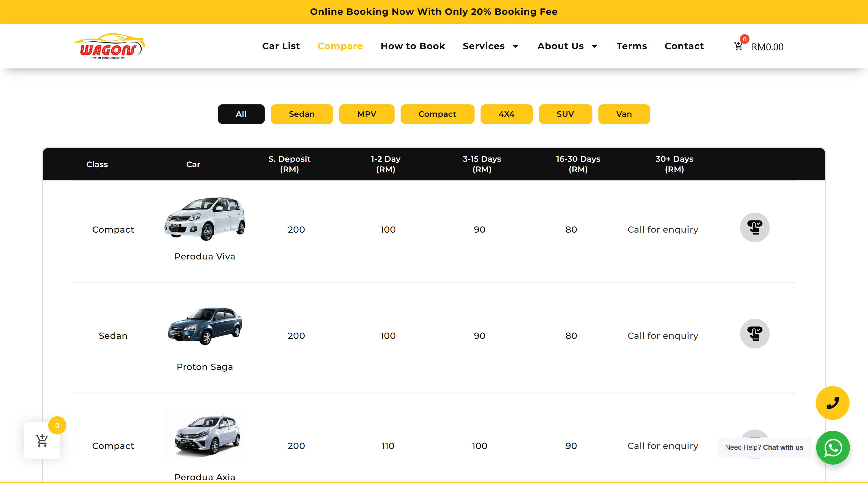Filter cars by Compact

tap(437, 114)
